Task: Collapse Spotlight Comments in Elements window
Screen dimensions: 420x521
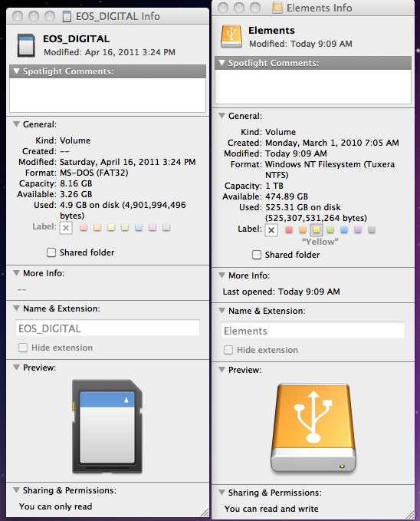Action: pos(221,62)
